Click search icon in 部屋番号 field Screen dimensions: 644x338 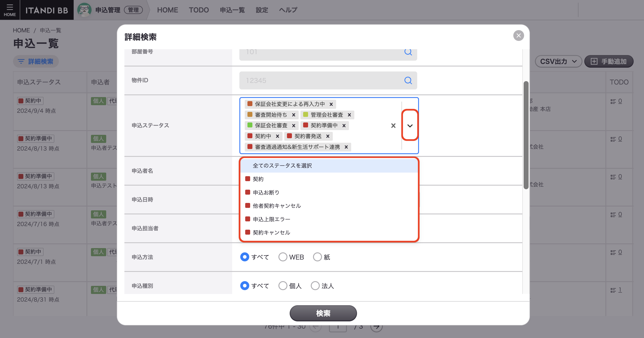click(408, 52)
